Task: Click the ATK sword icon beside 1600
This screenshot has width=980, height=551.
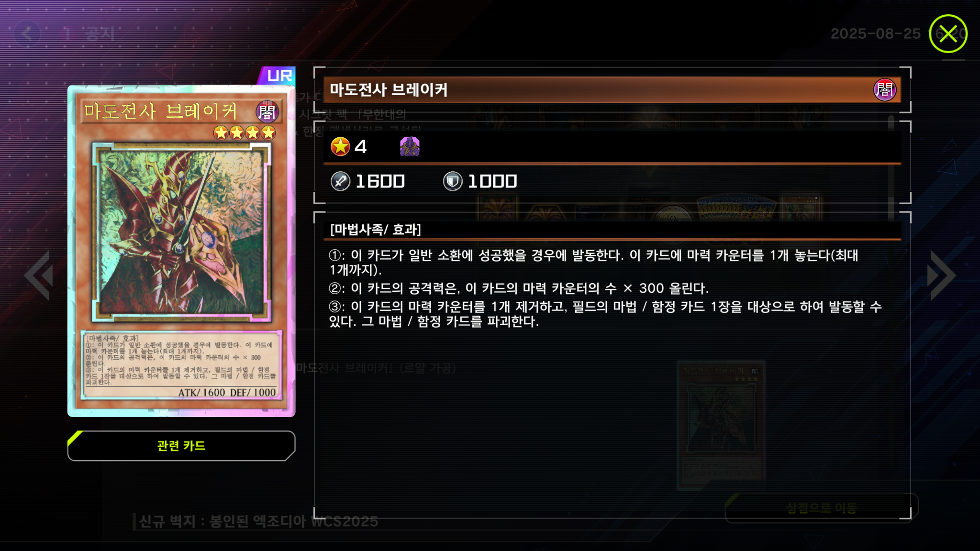Action: point(340,181)
